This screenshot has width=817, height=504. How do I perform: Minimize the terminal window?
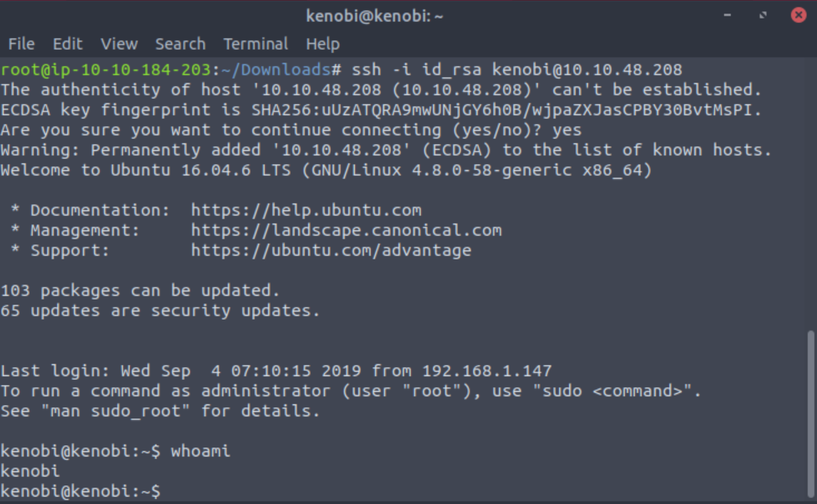tap(727, 15)
